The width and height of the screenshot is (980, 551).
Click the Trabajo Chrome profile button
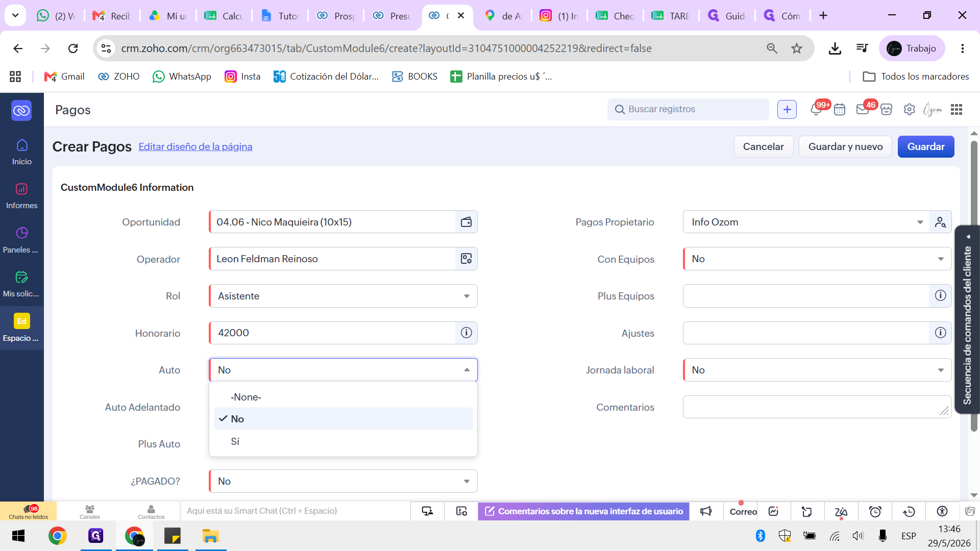[x=912, y=48]
